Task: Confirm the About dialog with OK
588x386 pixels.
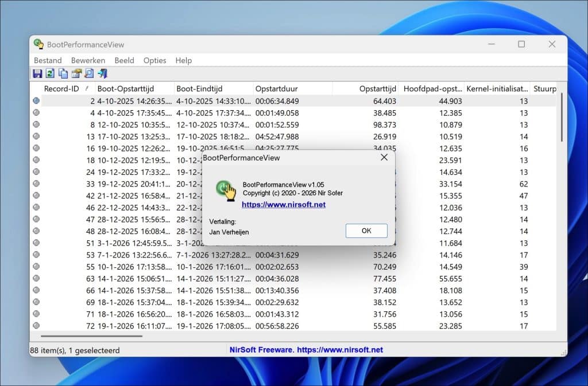Action: [366, 231]
